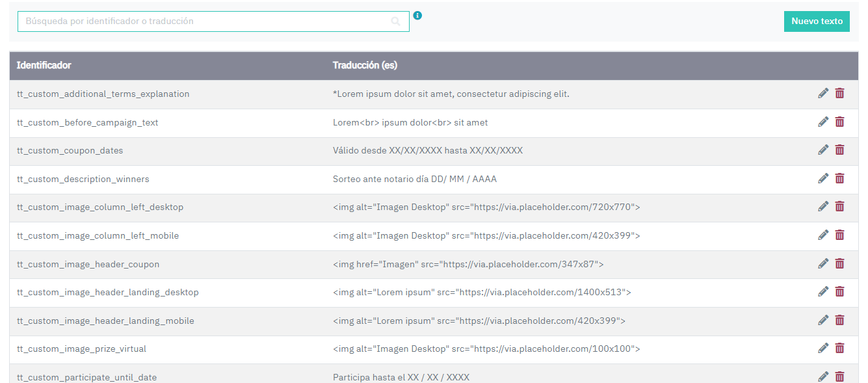
Task: Click the placeholder 720x770 image translation
Action: coord(486,207)
